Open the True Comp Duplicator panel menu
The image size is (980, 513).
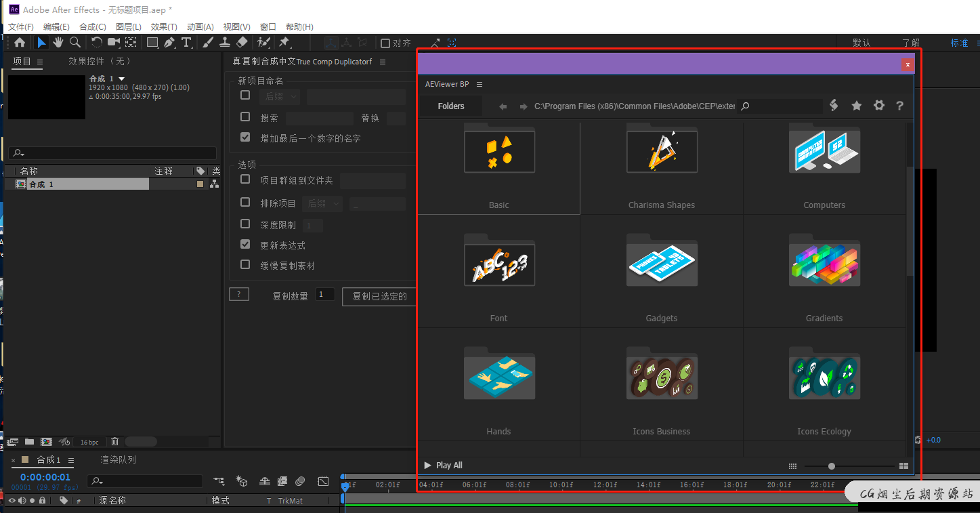coord(383,62)
